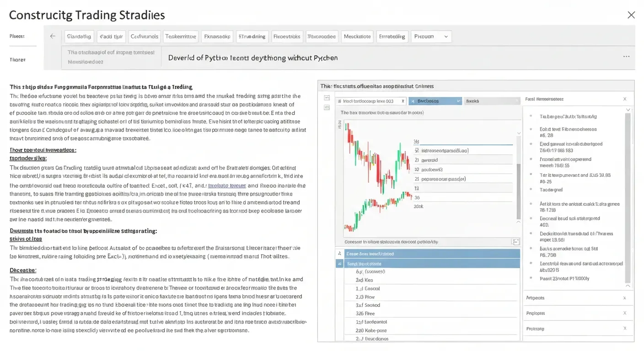Click the back arrow in the toolbar
Image resolution: width=644 pixels, height=351 pixels.
tap(53, 37)
